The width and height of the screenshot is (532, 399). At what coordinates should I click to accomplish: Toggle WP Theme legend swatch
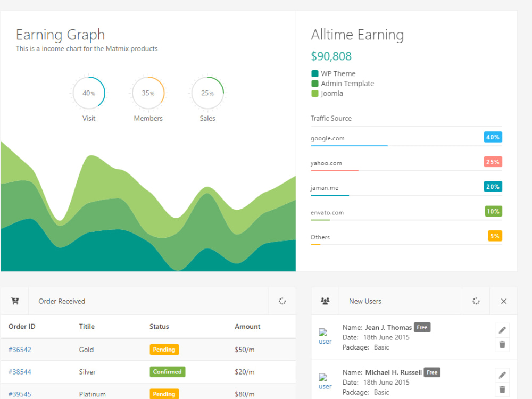pos(315,73)
